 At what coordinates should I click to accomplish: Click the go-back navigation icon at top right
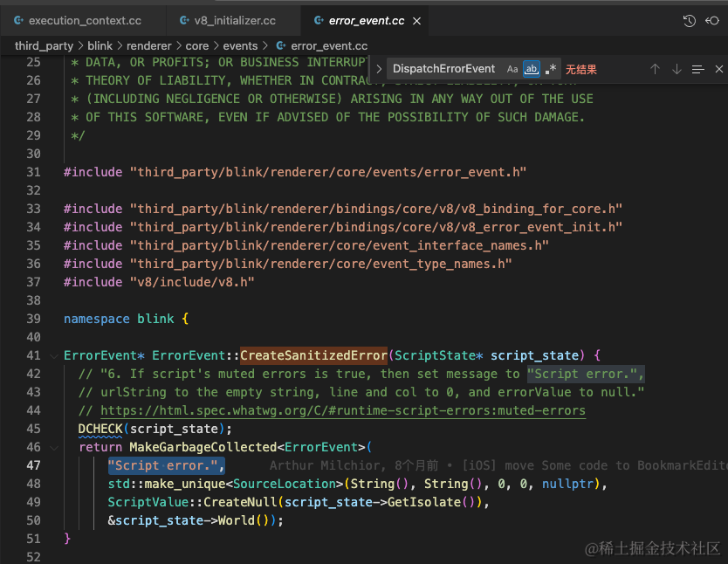point(711,20)
